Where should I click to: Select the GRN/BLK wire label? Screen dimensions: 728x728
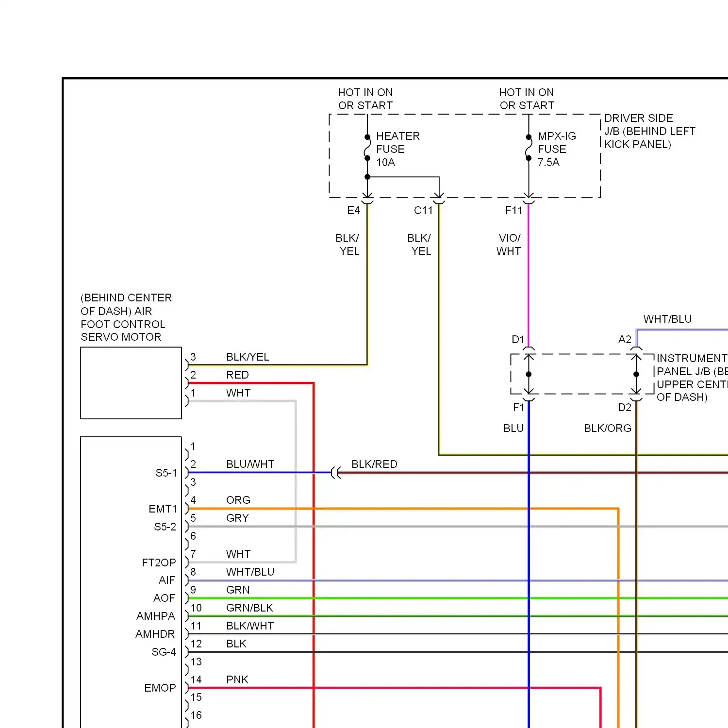[249, 608]
